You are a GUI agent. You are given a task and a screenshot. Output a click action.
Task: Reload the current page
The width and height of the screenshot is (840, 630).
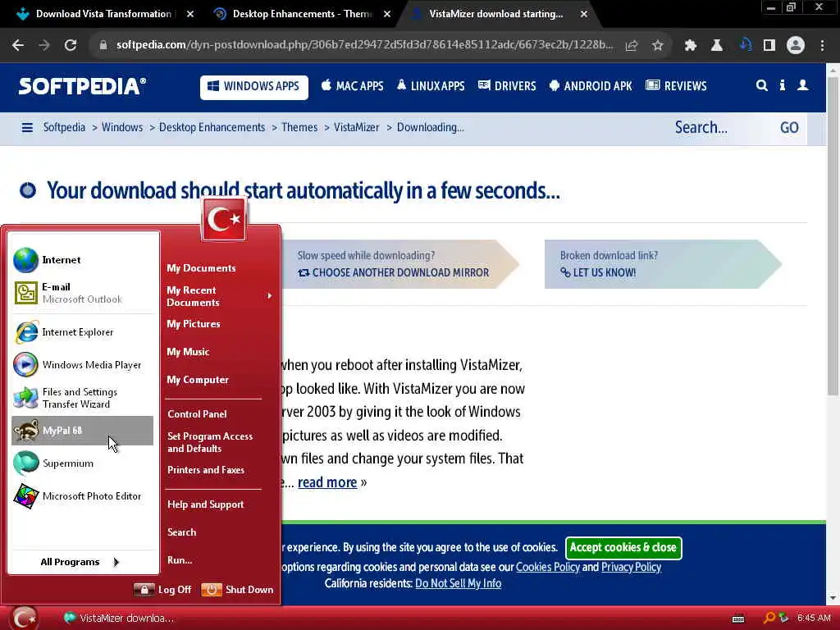pos(71,45)
